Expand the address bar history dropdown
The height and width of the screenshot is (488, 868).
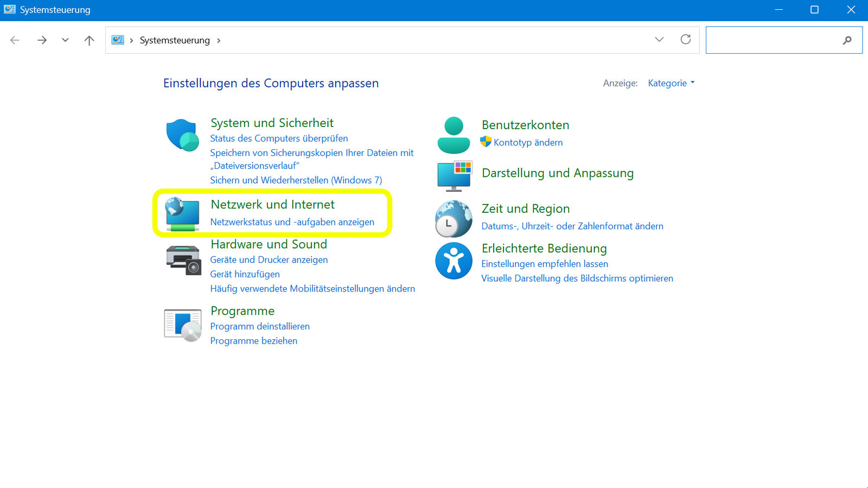pos(659,40)
